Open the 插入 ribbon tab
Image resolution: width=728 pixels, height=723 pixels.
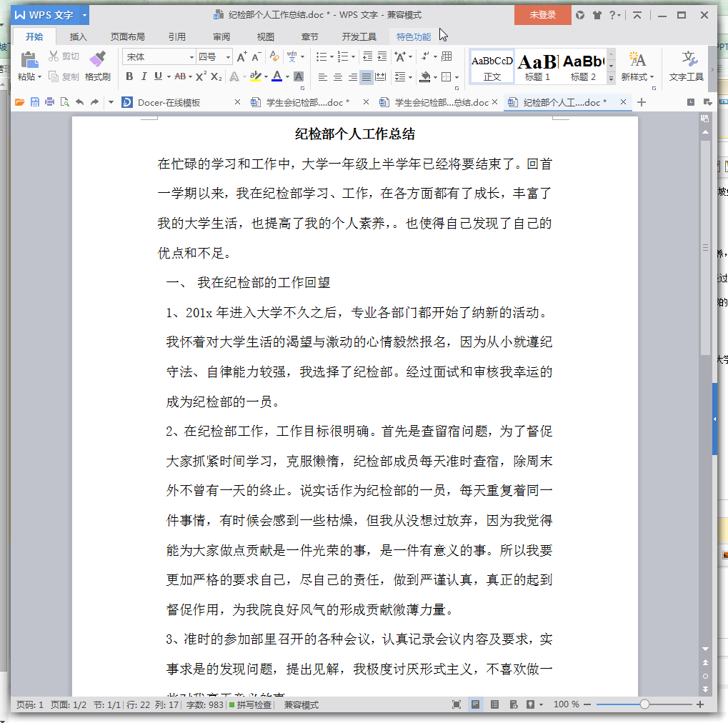pos(79,36)
